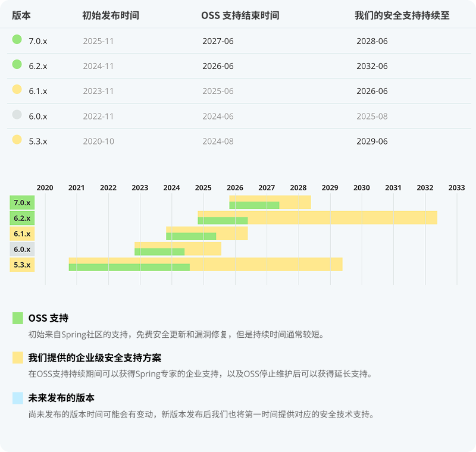This screenshot has width=476, height=452.
Task: Click the yellow enterprise support legend square
Action: 18,357
